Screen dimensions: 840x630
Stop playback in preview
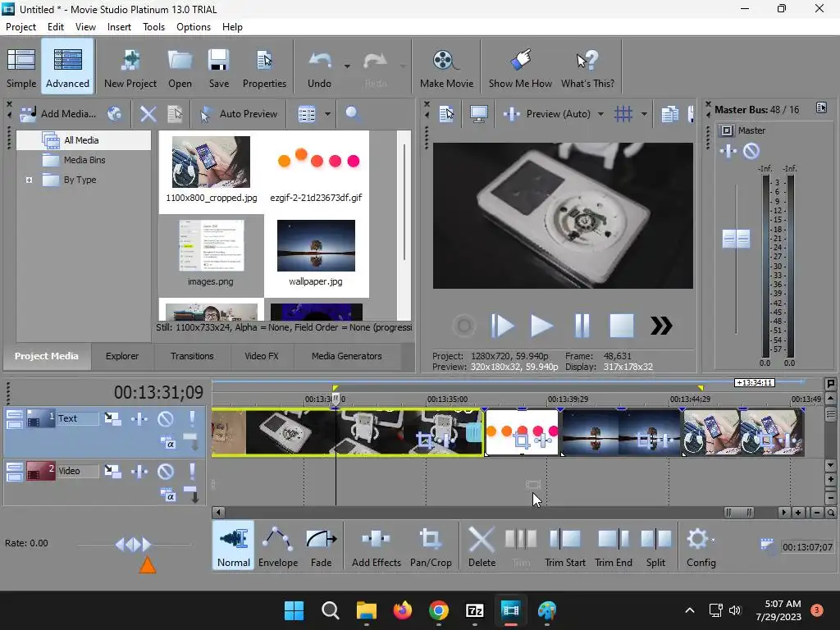tap(622, 325)
